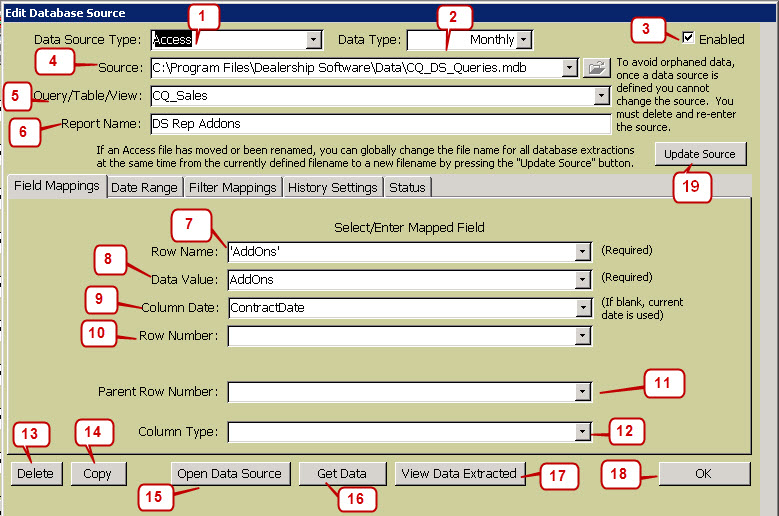Image resolution: width=779 pixels, height=516 pixels.
Task: Open the Query/Table/View dropdown arrow
Action: pos(601,97)
